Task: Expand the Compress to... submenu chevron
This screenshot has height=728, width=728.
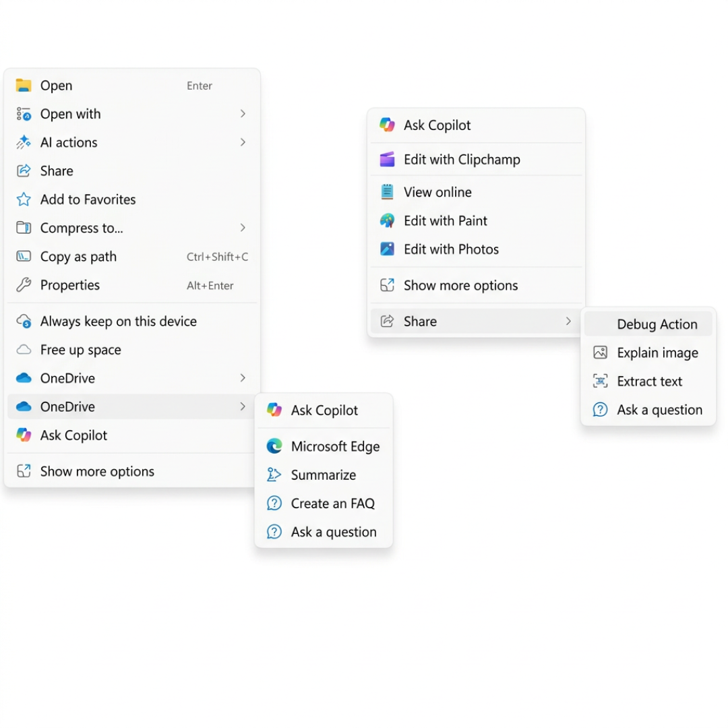Action: click(243, 228)
